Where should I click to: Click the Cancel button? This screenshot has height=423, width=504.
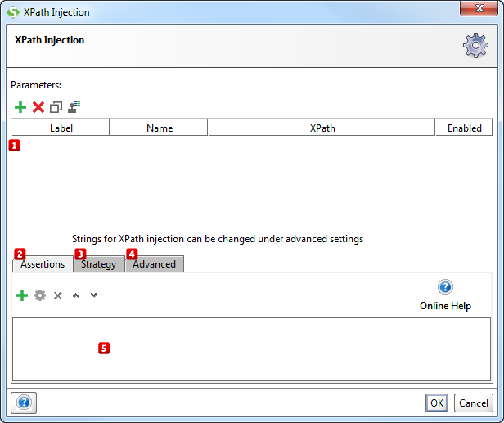click(x=474, y=403)
